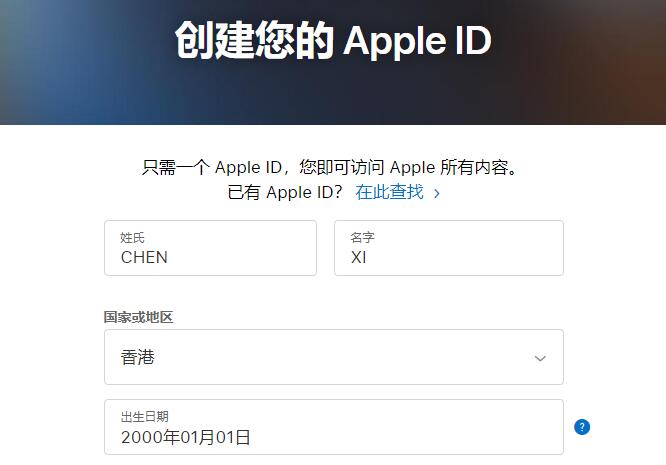Click the 只需一个 Apple ID subtitle text

point(330,167)
